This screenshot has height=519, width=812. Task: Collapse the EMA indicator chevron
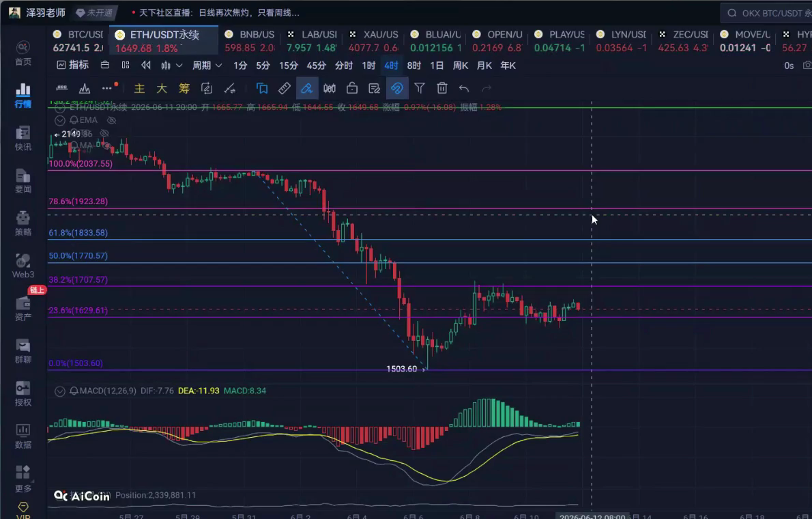[x=60, y=120]
